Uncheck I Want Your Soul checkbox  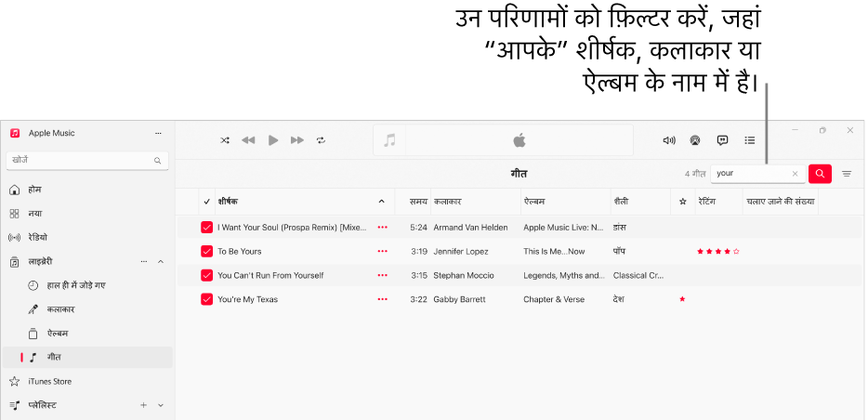click(206, 228)
